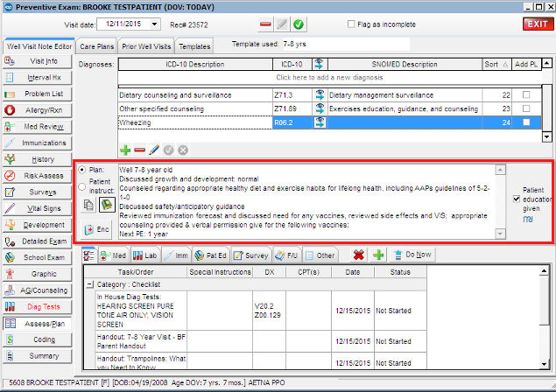Viewport: 556px width, 392px height.
Task: Add a diagnosis with green plus icon
Action: pos(125,150)
